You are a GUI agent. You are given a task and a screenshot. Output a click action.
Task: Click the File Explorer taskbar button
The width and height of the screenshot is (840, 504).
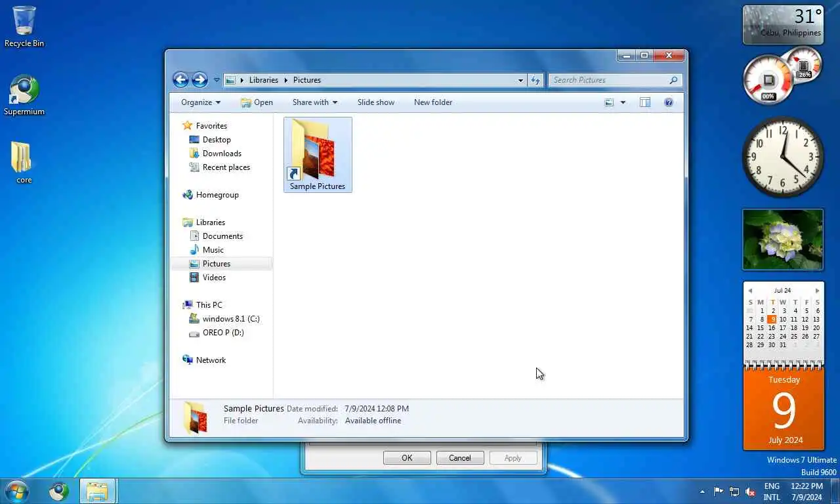(x=98, y=492)
